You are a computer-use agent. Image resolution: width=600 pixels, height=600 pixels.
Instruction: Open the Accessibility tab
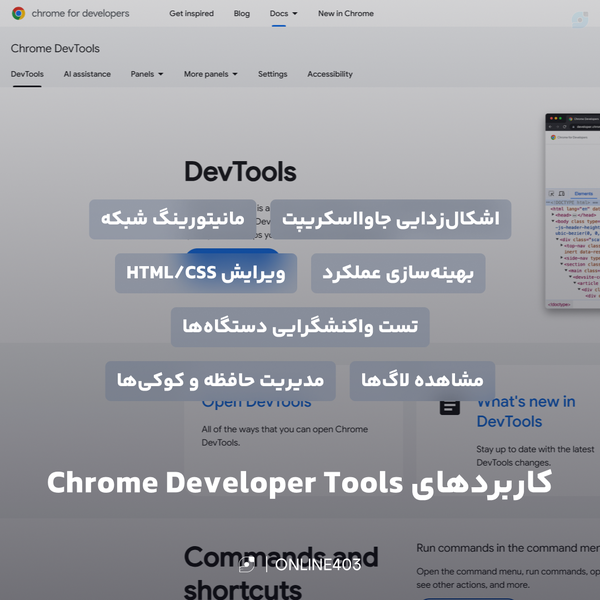330,74
